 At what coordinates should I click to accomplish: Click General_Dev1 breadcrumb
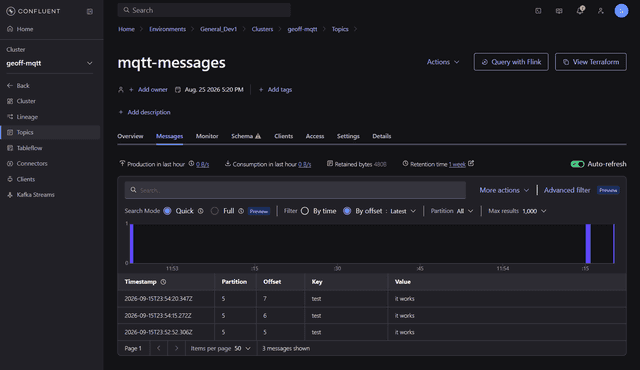click(218, 29)
